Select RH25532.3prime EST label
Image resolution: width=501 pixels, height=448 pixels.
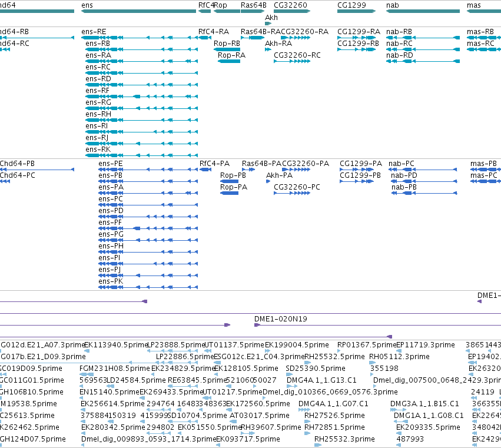tap(344, 439)
